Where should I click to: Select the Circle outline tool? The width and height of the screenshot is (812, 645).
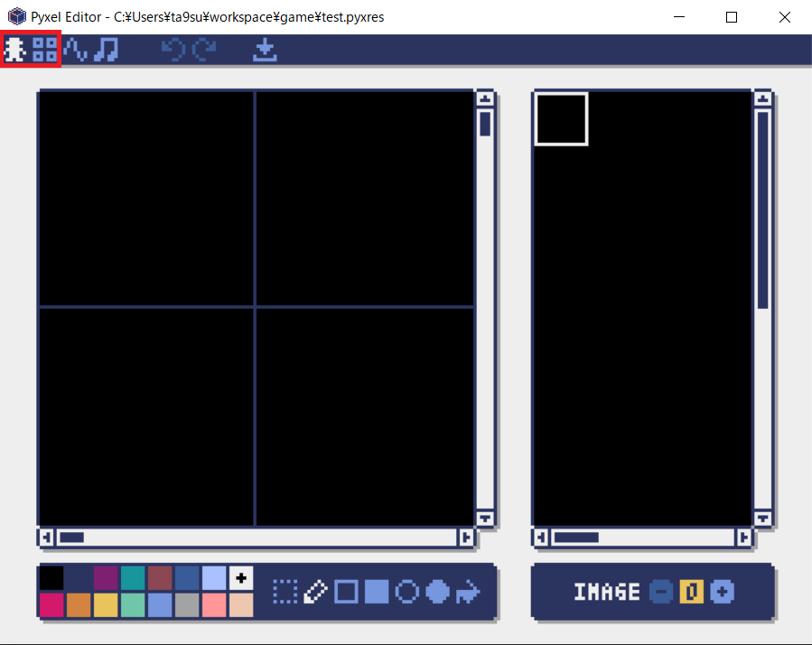coord(407,592)
